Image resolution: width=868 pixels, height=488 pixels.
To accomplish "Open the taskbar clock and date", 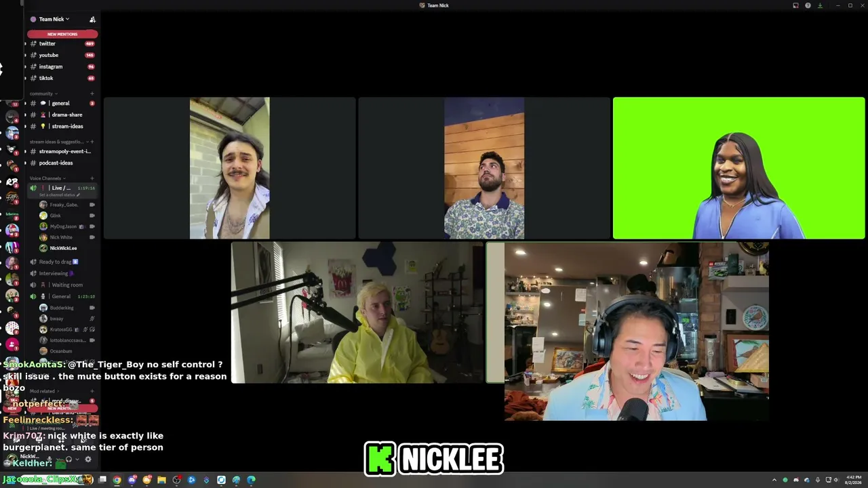I will tap(854, 479).
